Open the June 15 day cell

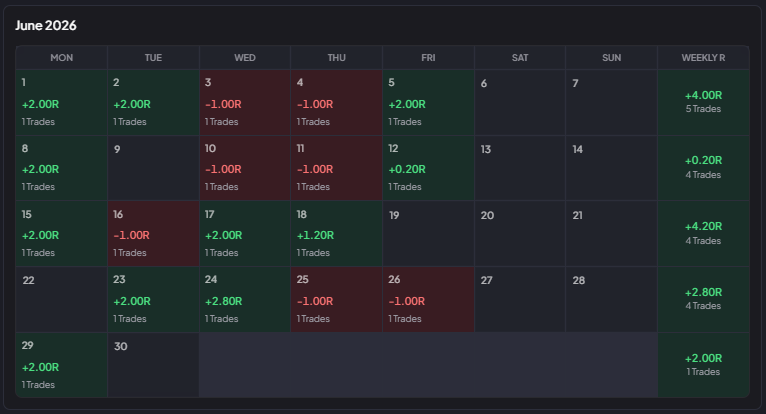(62, 234)
